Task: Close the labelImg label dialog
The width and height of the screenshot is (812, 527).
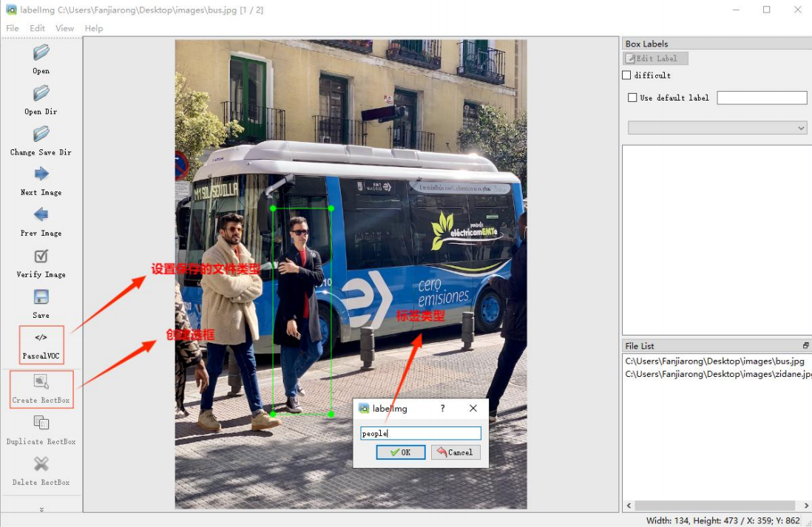Action: (x=473, y=408)
